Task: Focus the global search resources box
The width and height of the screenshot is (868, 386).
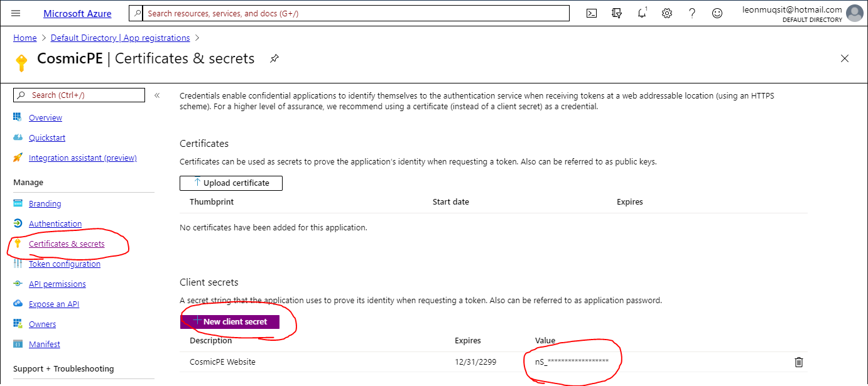Action: click(x=349, y=13)
